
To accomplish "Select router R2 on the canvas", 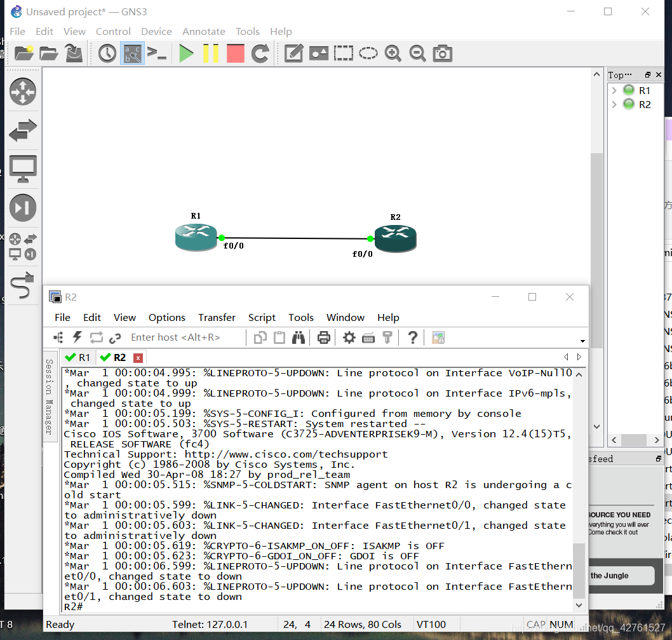I will coord(395,238).
